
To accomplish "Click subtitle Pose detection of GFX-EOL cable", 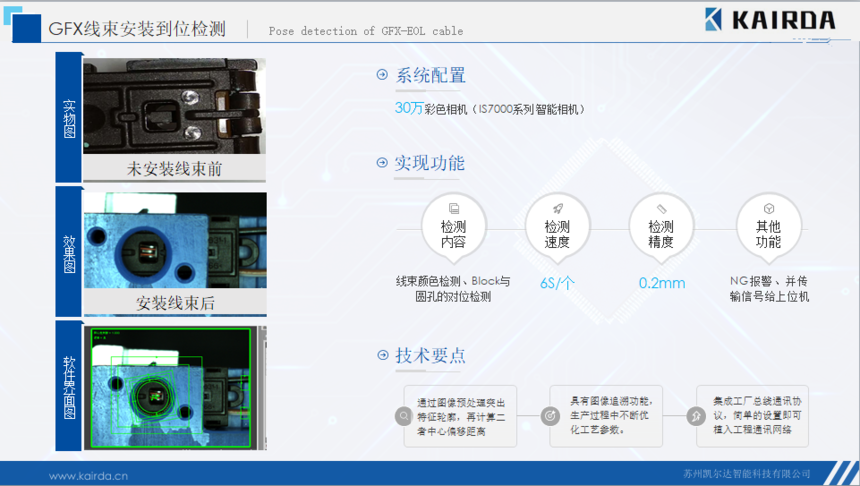I will click(x=366, y=31).
